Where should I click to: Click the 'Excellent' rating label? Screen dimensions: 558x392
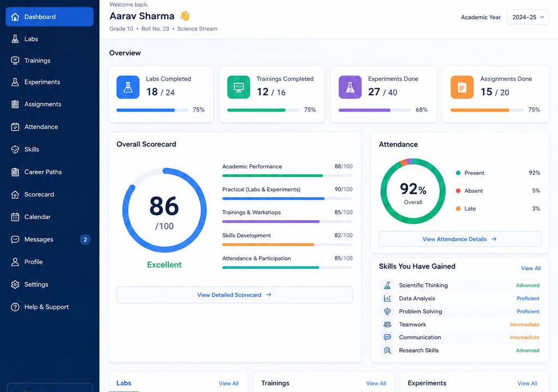[164, 265]
